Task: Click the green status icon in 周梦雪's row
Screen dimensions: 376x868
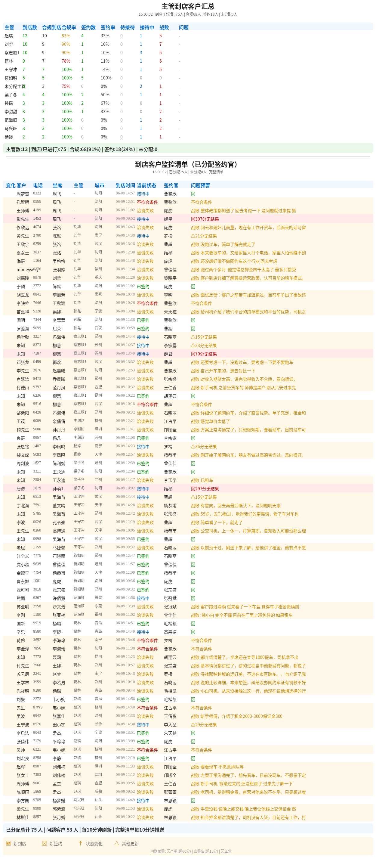Action: pyautogui.click(x=193, y=194)
